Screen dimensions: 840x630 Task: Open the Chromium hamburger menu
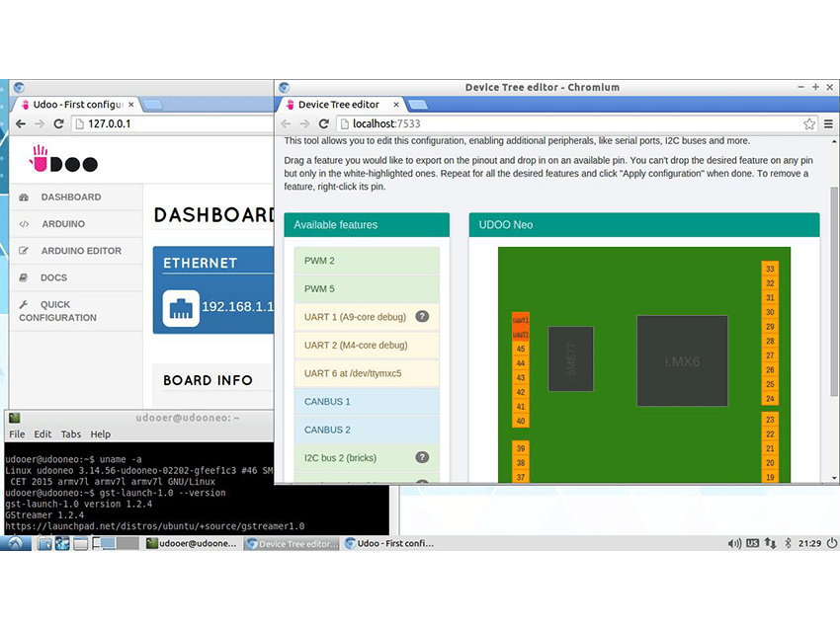[828, 123]
